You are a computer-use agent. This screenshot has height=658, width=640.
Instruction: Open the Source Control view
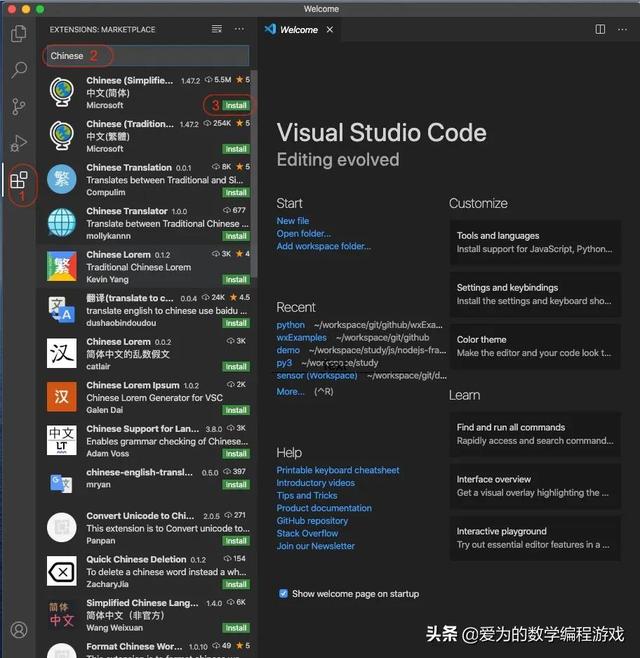point(19,107)
